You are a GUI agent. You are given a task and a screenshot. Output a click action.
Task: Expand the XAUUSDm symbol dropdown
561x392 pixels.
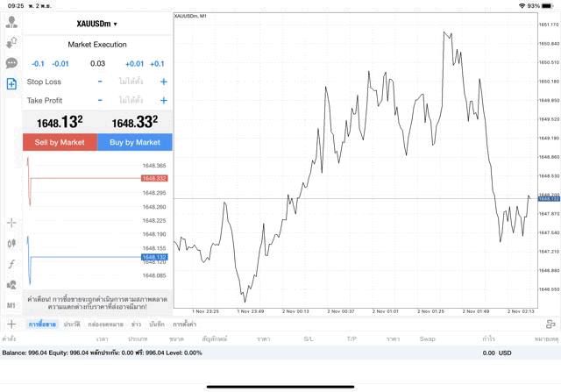coord(97,24)
